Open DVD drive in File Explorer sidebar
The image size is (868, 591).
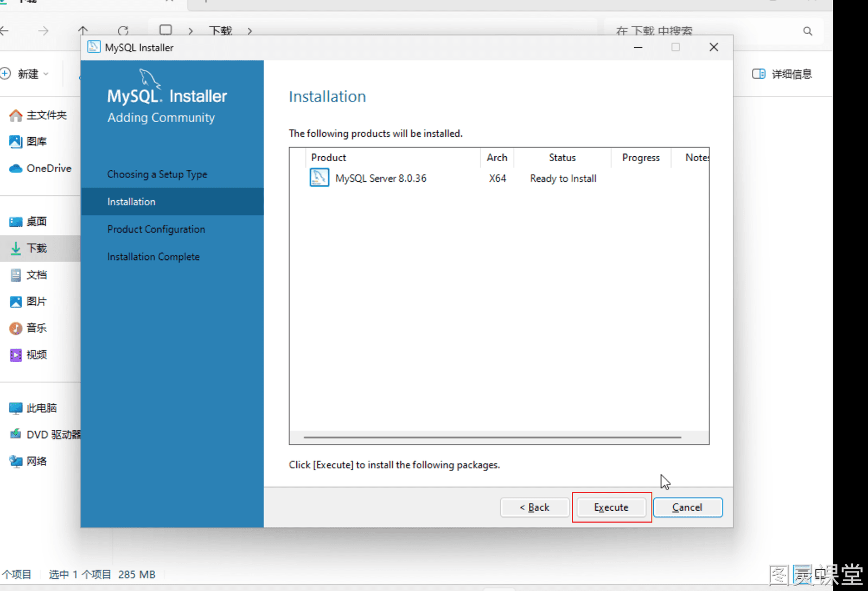point(53,434)
